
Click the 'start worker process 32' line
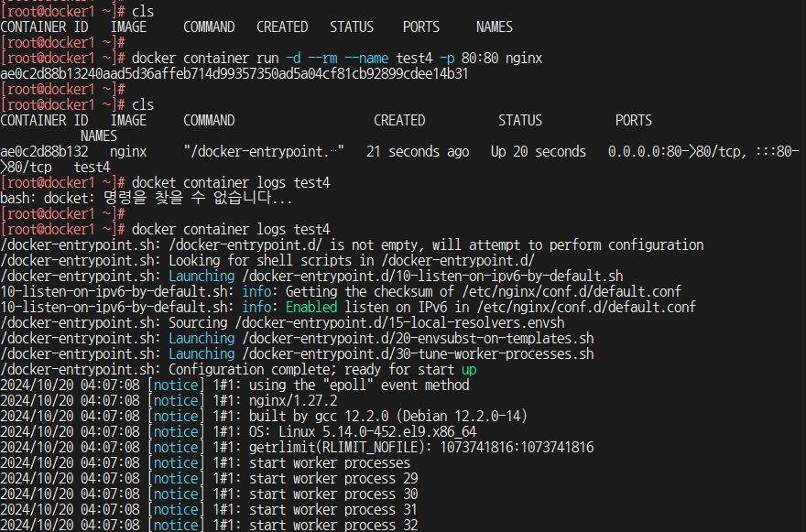[x=209, y=525]
